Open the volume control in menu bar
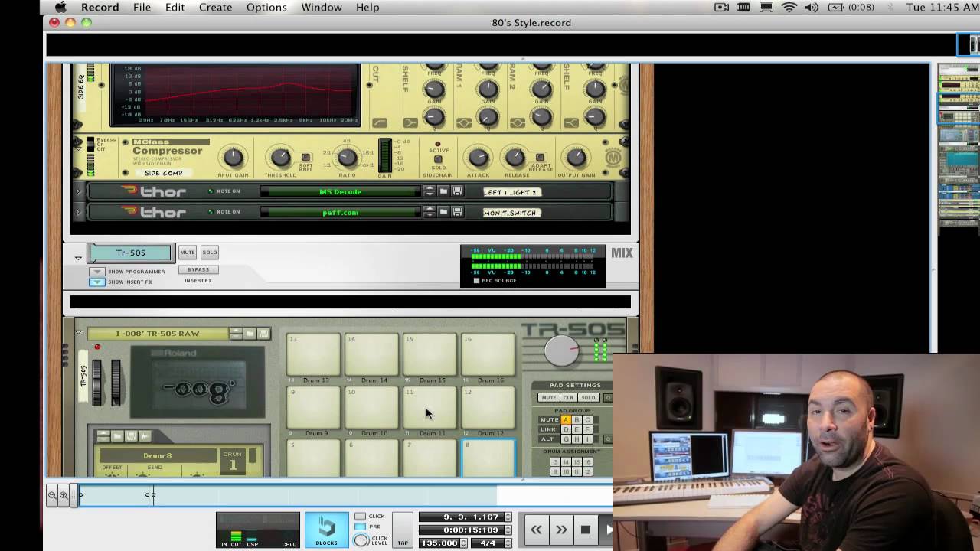 point(812,8)
